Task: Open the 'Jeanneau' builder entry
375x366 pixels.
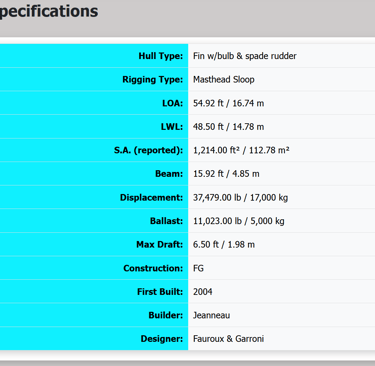Action: click(x=211, y=315)
